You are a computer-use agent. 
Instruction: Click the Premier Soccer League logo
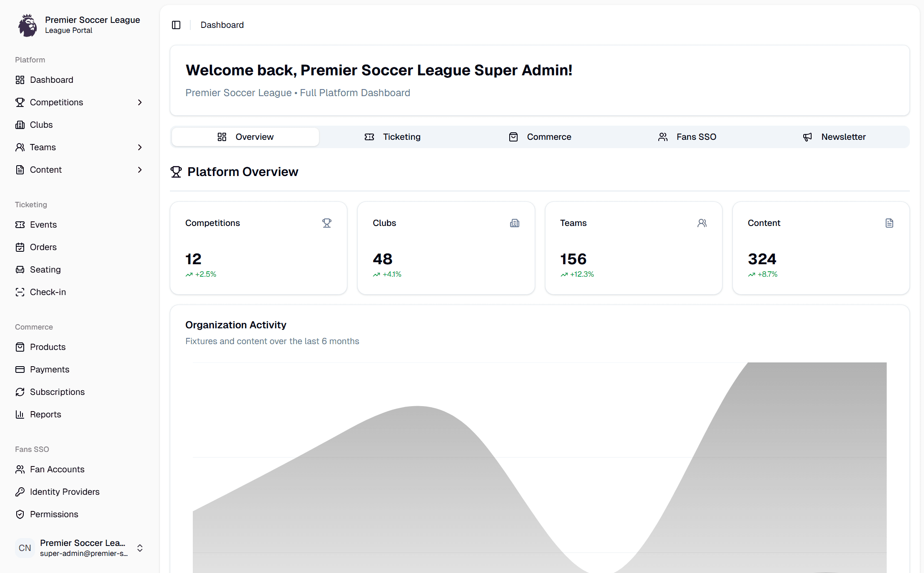(27, 25)
